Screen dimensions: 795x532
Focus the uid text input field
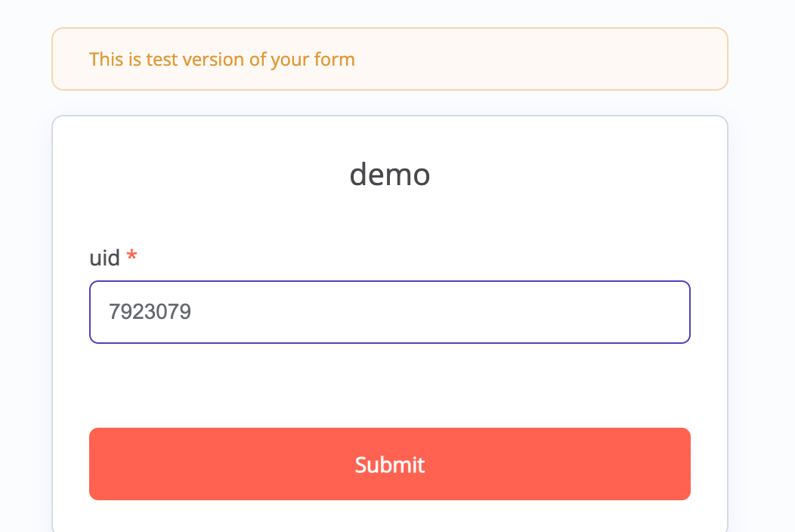tap(389, 312)
